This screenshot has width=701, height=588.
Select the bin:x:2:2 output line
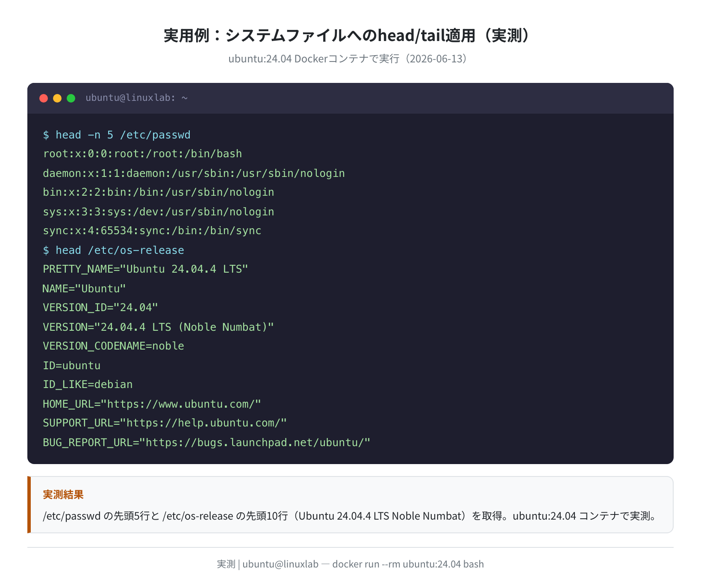pyautogui.click(x=158, y=192)
